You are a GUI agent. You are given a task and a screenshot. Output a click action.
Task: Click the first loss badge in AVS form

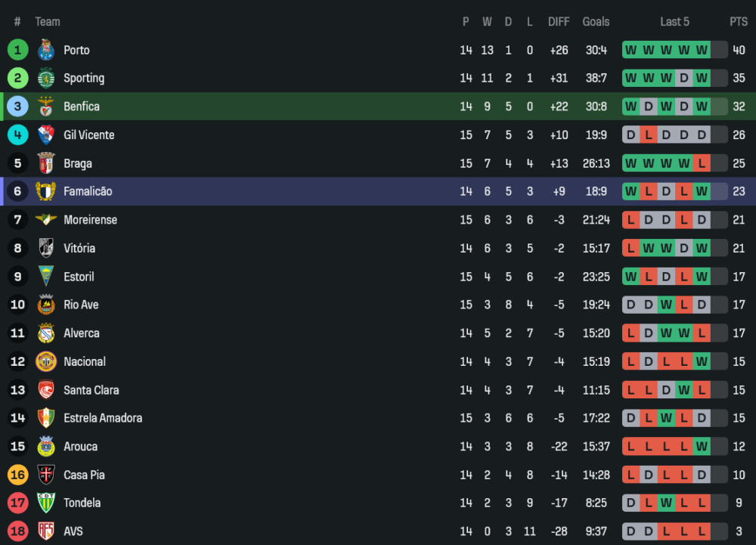[666, 531]
